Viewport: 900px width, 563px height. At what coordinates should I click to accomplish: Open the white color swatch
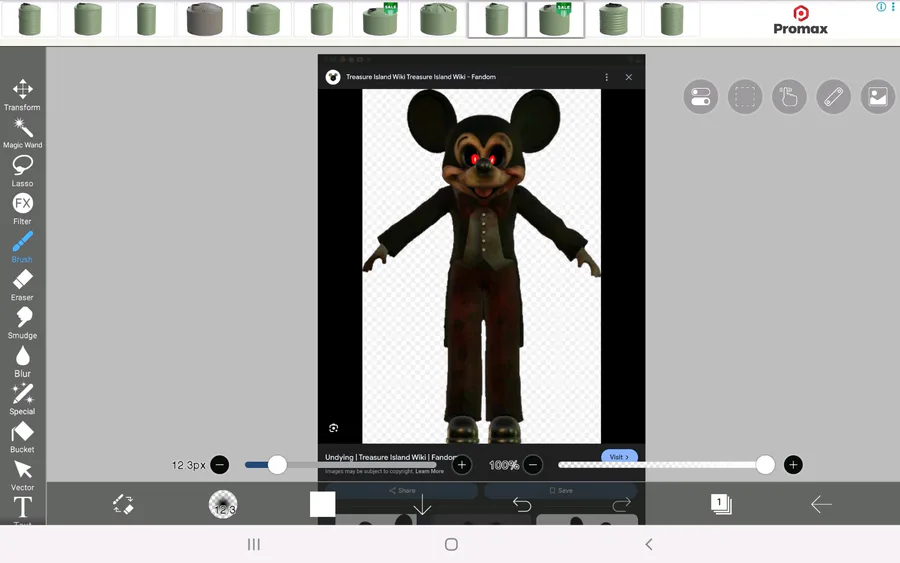click(x=323, y=504)
